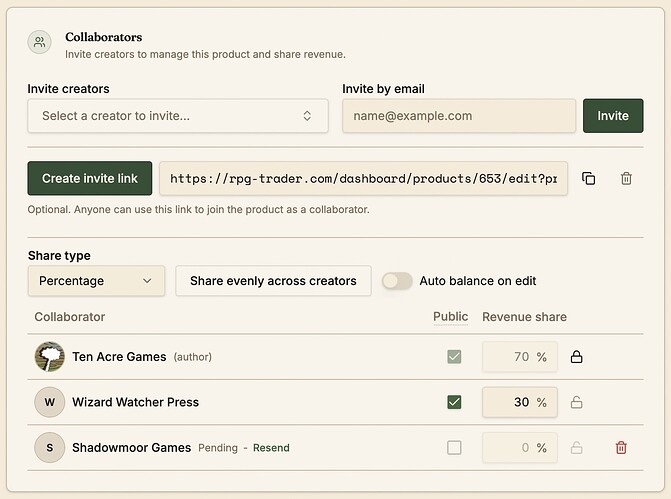Click the invite link URL field
This screenshot has width=671, height=499.
[363, 178]
